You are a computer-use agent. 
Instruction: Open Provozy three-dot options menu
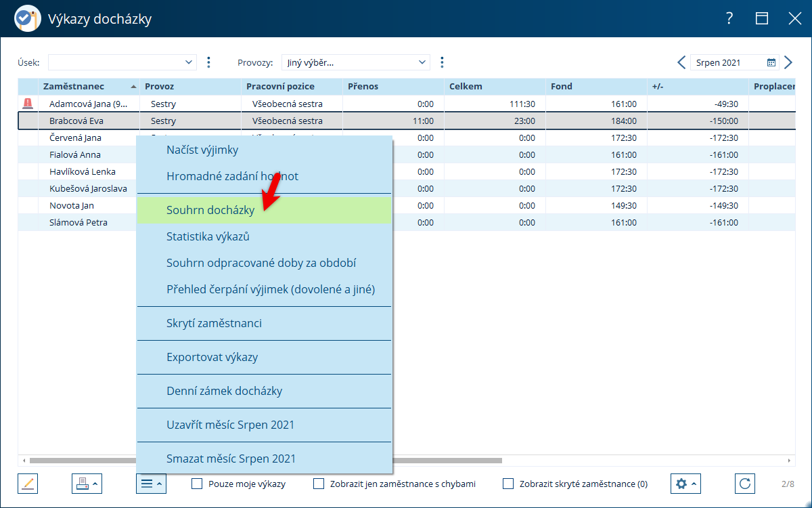coord(442,62)
